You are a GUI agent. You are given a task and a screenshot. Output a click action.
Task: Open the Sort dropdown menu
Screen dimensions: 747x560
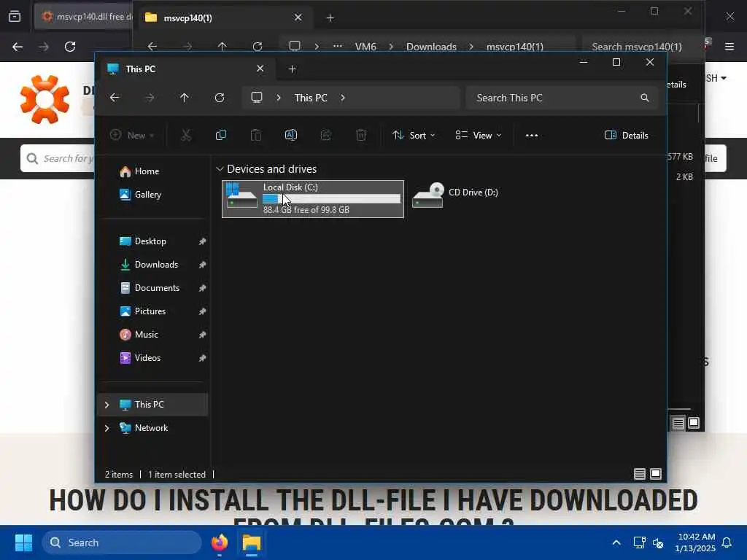coord(414,135)
